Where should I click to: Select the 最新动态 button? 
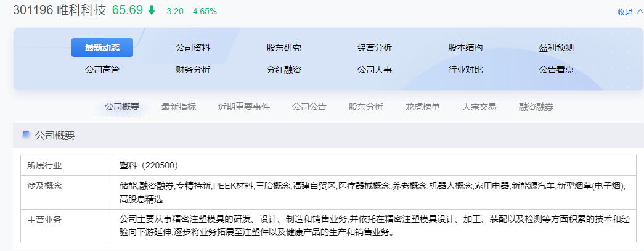(x=102, y=47)
